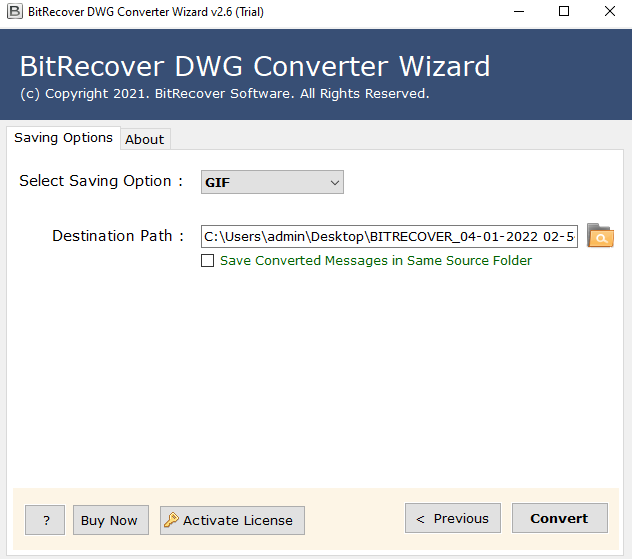Click the Activate License button

pos(232,520)
